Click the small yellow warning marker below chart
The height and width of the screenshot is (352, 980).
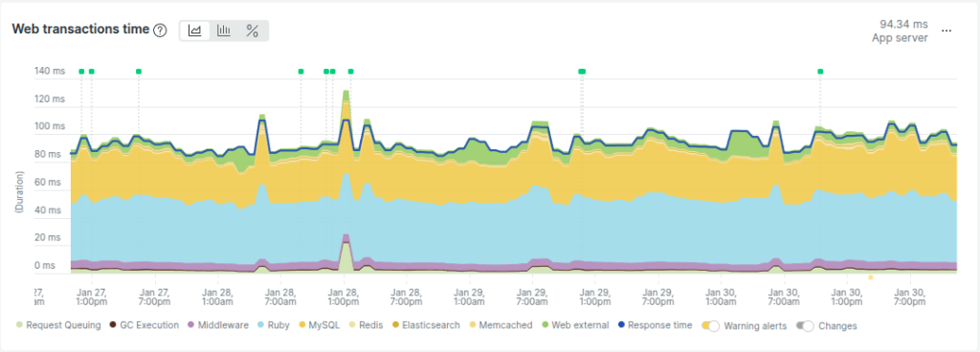[870, 277]
